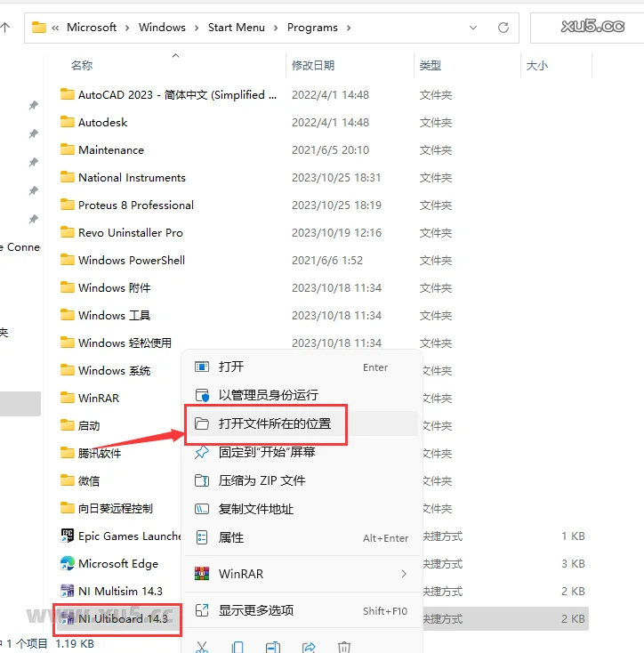Viewport: 644px width, 653px height.
Task: Click the Copy icon in context menu
Action: [237, 647]
